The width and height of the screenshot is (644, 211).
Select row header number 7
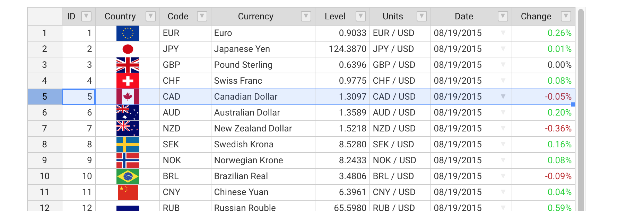pyautogui.click(x=45, y=129)
